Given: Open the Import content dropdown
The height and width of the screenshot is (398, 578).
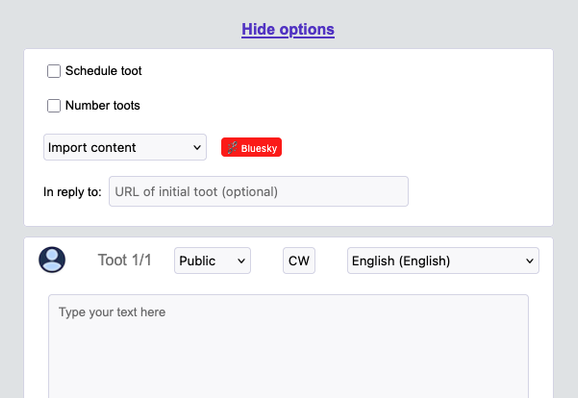Looking at the screenshot, I should pyautogui.click(x=125, y=147).
